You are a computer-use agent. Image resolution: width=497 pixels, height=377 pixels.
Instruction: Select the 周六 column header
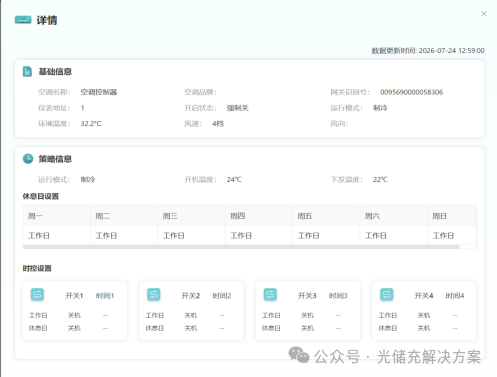point(393,216)
